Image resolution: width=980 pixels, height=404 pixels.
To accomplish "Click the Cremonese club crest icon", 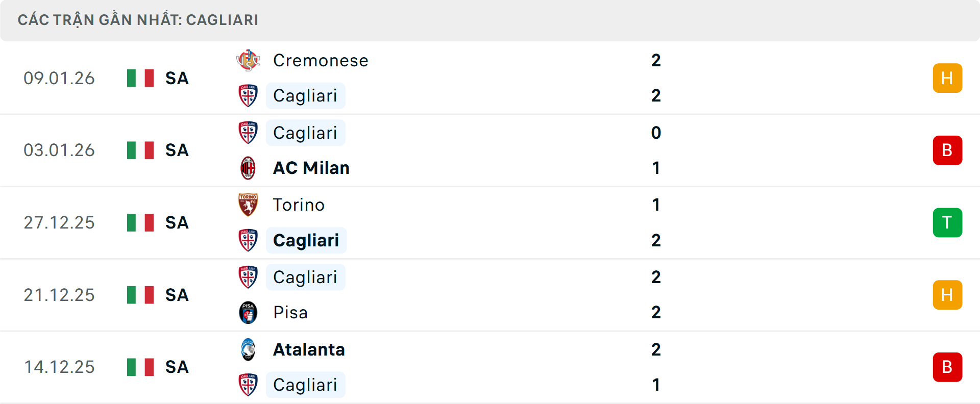I will tap(248, 61).
